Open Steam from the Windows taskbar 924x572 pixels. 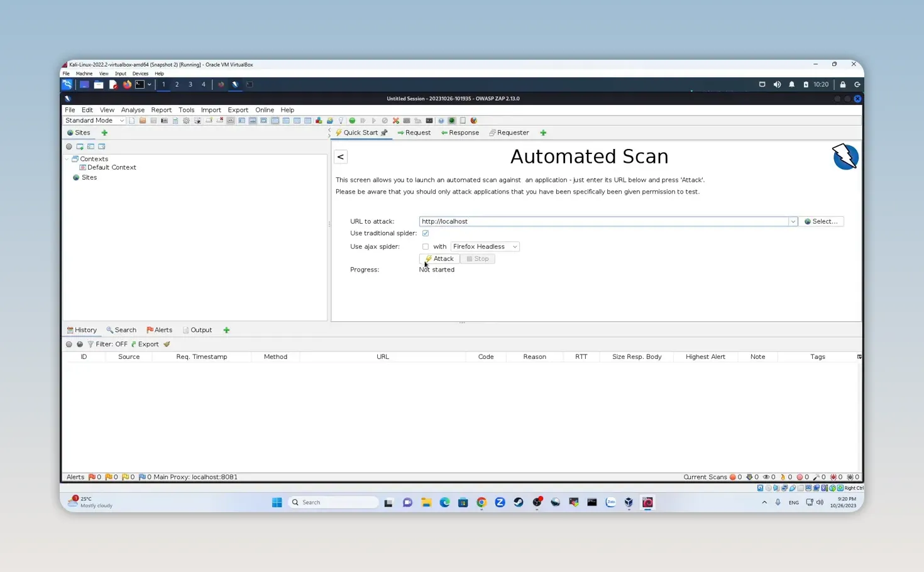(x=519, y=502)
